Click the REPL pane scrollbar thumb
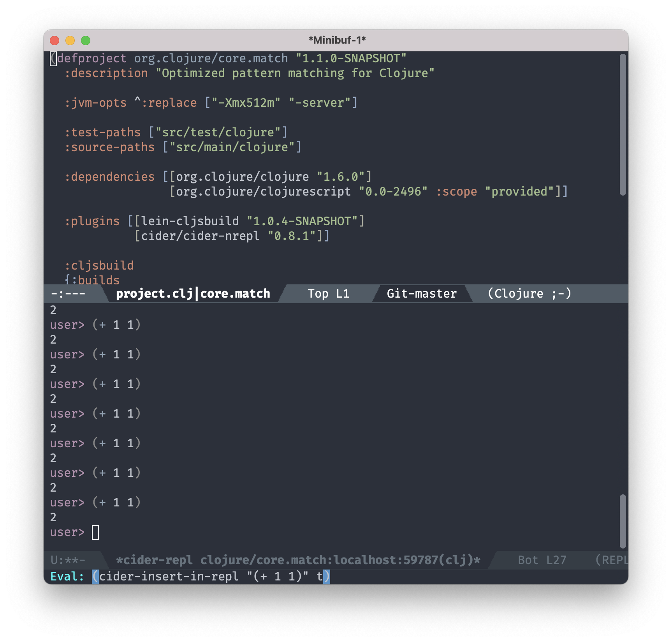 click(x=623, y=521)
